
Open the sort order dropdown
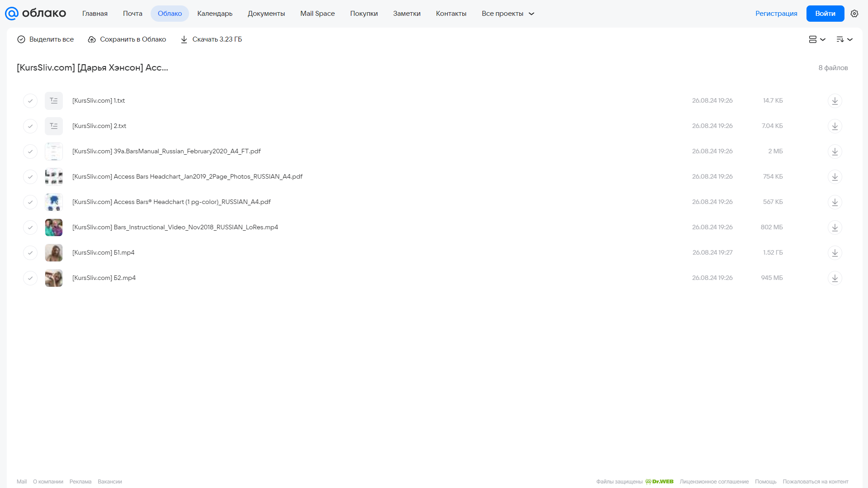click(844, 39)
